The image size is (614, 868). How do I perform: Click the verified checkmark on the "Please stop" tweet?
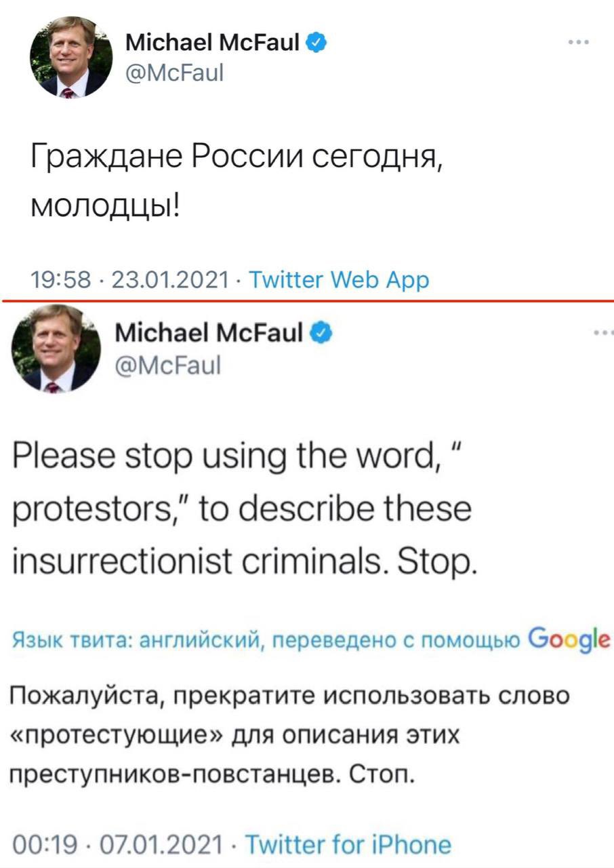coord(321,334)
